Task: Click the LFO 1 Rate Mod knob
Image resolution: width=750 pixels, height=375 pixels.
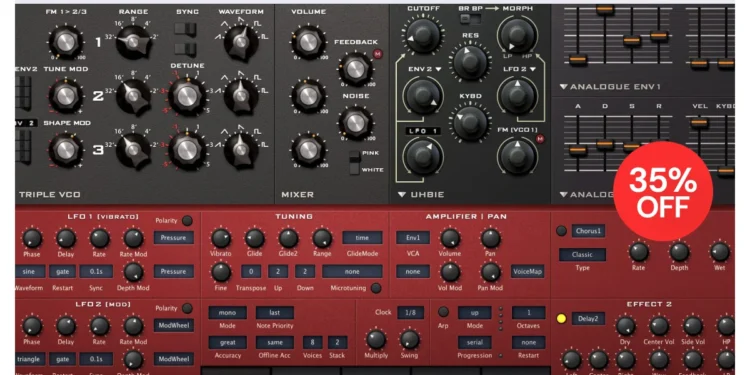Action: click(133, 238)
